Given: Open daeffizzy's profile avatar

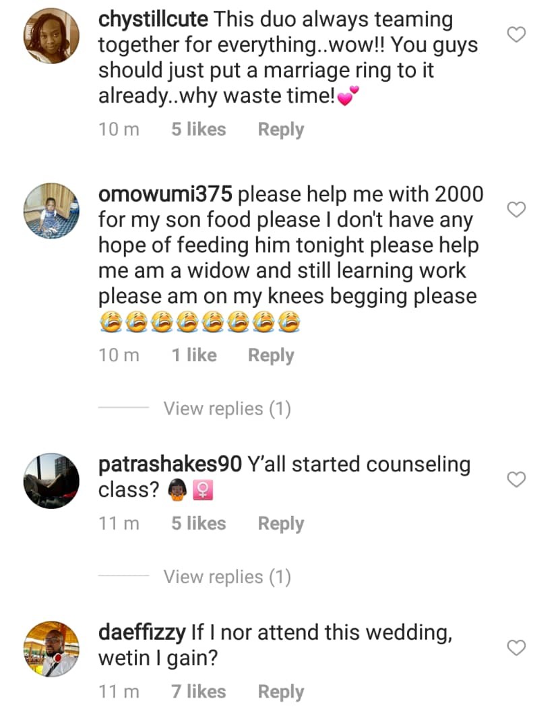Looking at the screenshot, I should click(x=51, y=648).
